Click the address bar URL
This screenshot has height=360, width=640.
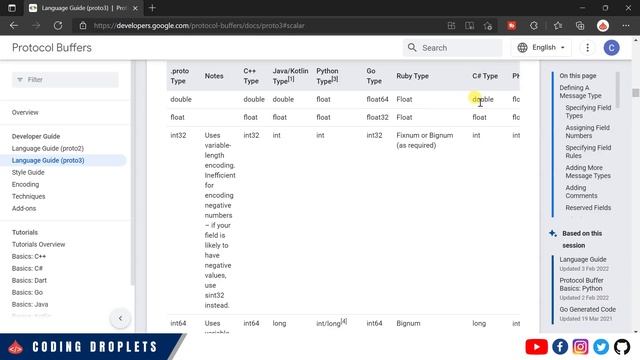click(x=199, y=25)
